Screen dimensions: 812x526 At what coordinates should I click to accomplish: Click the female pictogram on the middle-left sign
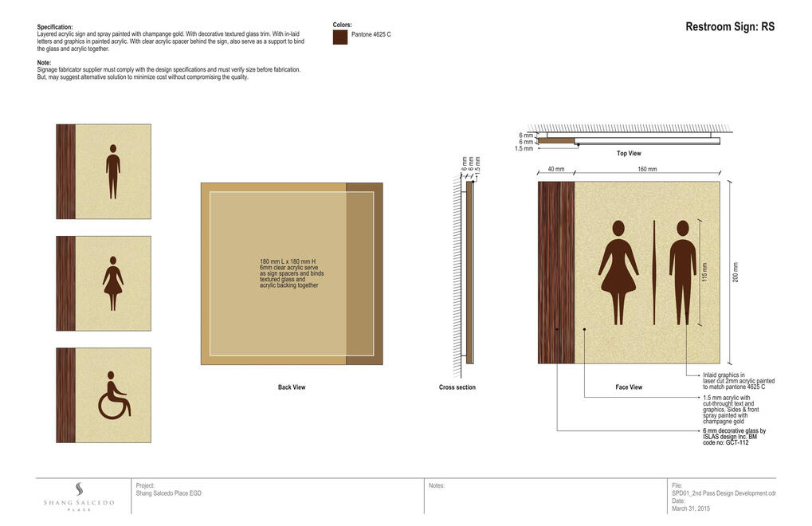click(112, 284)
